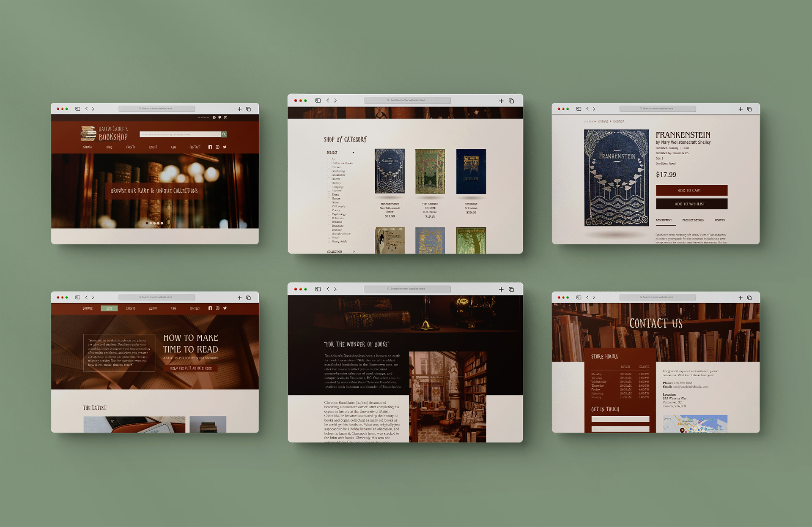Toggle sidebar icon in home page browser window
Image resolution: width=812 pixels, height=527 pixels.
click(x=78, y=109)
